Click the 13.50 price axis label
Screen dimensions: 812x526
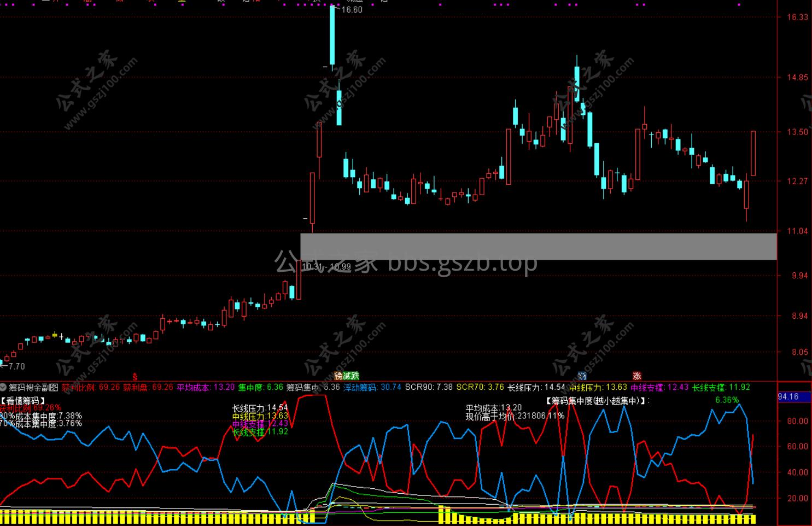pyautogui.click(x=797, y=132)
